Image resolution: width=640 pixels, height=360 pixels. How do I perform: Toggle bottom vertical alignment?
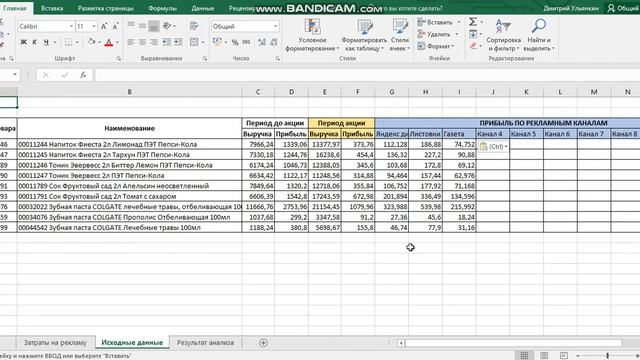click(154, 26)
